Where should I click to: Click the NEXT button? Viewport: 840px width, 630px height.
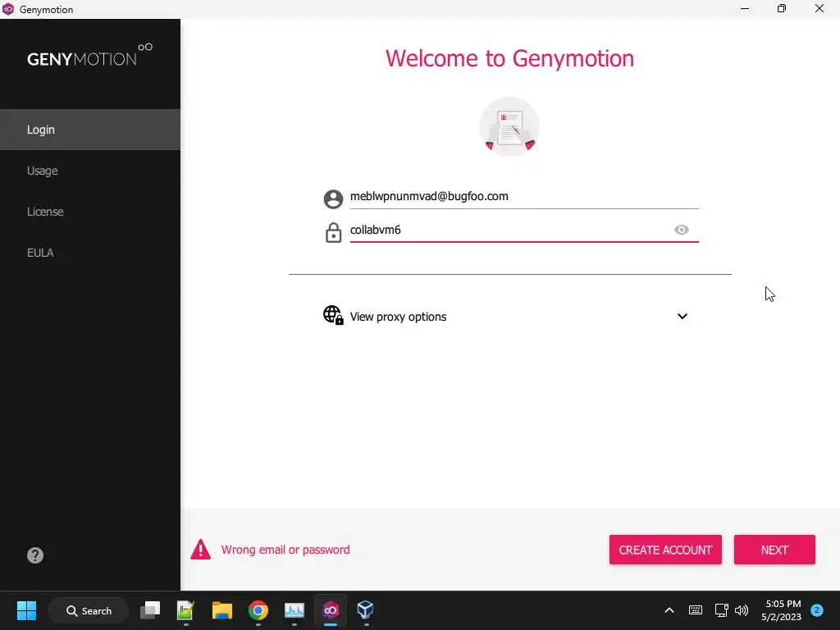774,550
